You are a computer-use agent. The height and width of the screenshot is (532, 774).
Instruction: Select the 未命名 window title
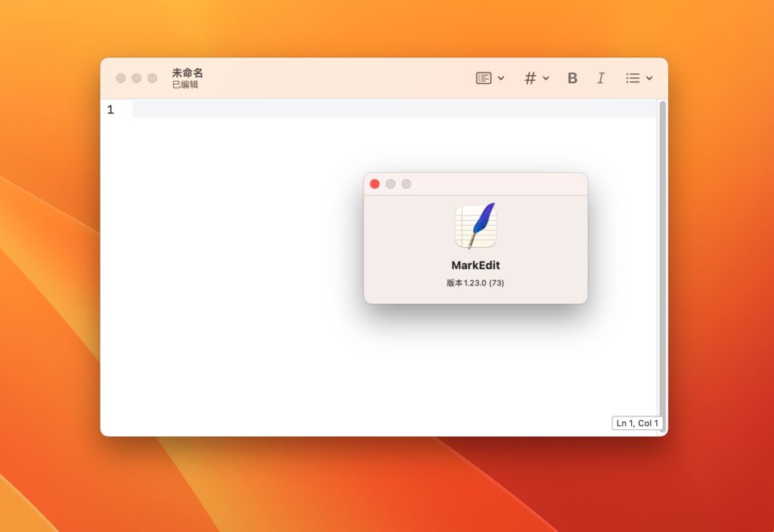click(185, 72)
